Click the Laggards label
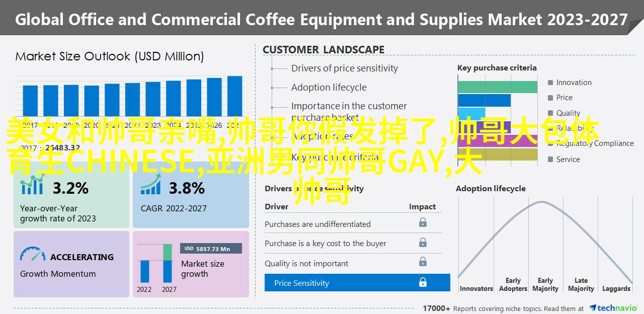The height and width of the screenshot is (314, 644). [x=616, y=289]
